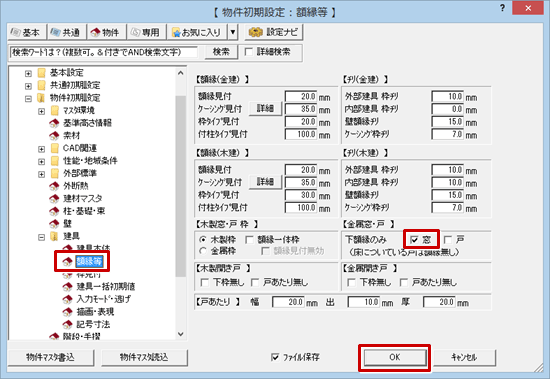Select the 素材 item in the tree
Image resolution: width=550 pixels, height=379 pixels.
72,135
